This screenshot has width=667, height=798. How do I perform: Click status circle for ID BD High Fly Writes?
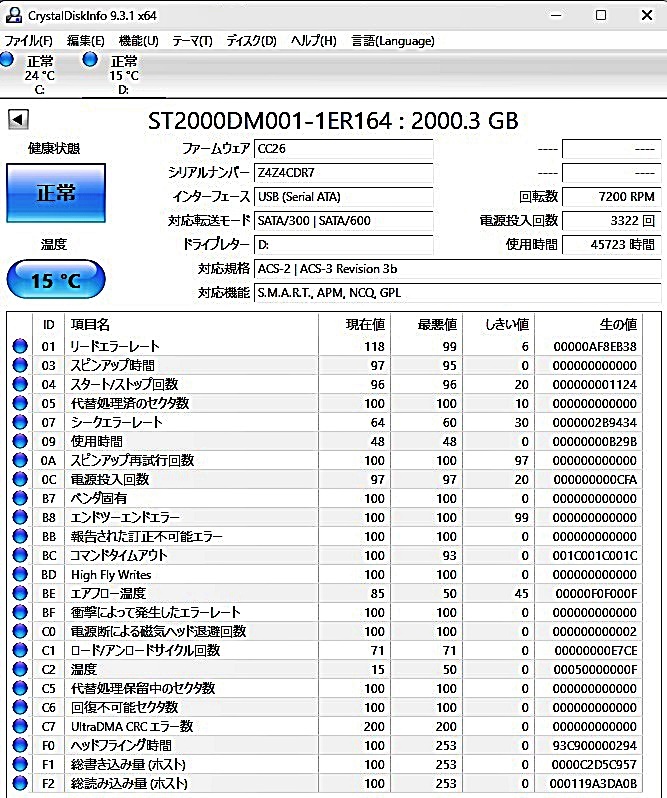tap(20, 574)
